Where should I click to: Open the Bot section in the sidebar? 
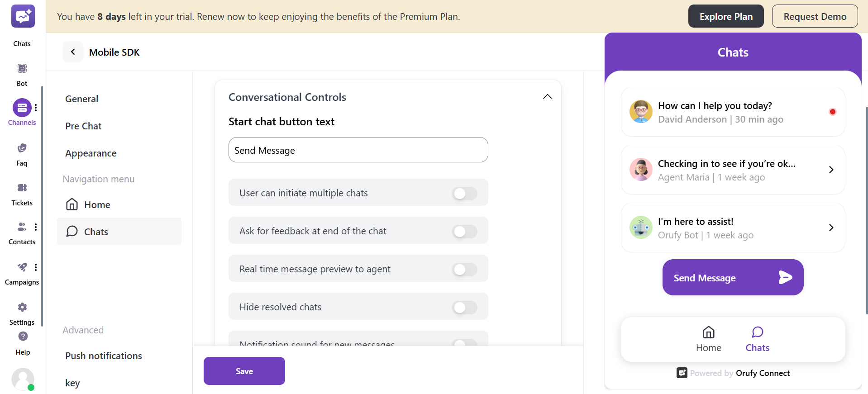[x=21, y=72]
